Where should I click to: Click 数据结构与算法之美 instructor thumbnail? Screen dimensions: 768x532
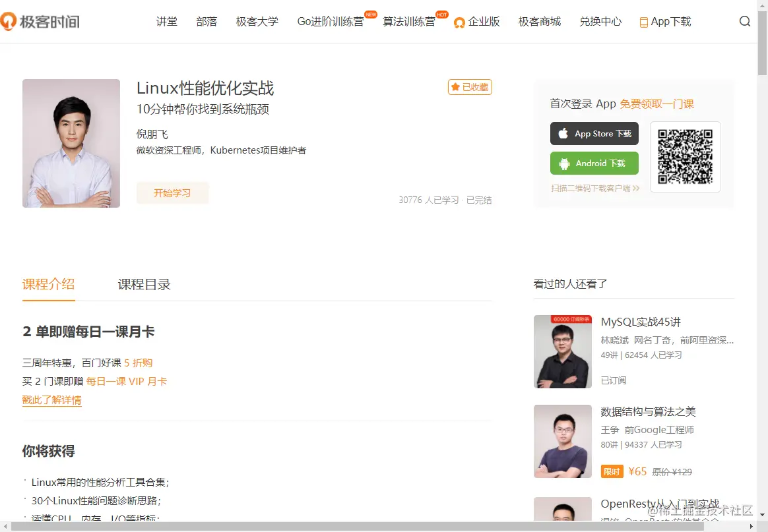[563, 442]
